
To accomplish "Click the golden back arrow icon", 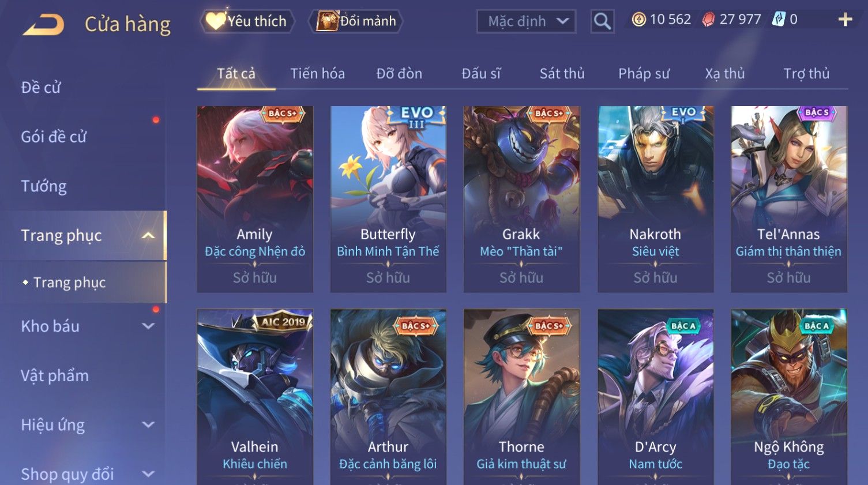I will coord(43,25).
